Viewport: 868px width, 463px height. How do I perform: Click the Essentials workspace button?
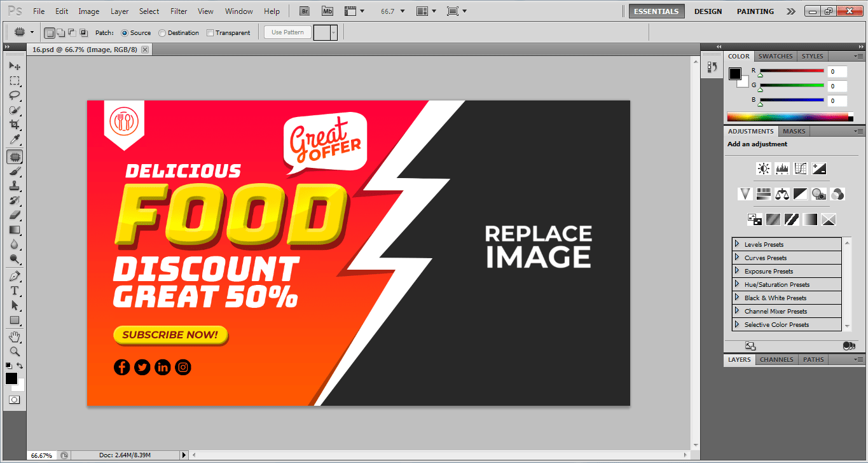click(657, 11)
